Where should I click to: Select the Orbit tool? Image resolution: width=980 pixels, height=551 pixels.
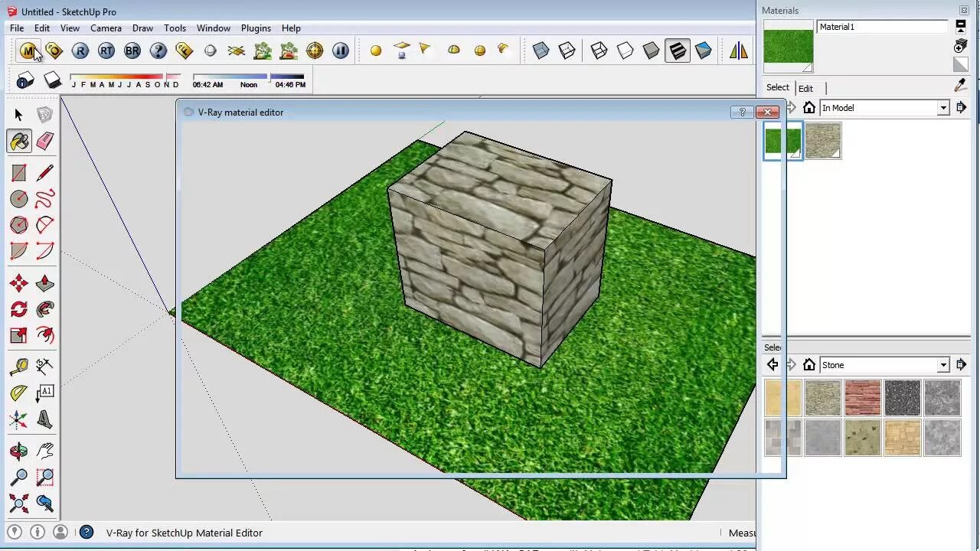click(19, 452)
